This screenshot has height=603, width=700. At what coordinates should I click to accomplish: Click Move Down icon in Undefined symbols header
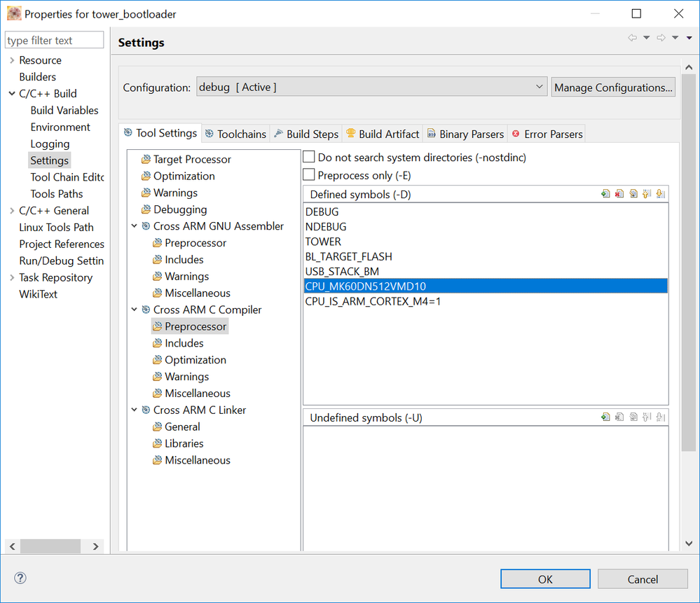click(x=661, y=417)
